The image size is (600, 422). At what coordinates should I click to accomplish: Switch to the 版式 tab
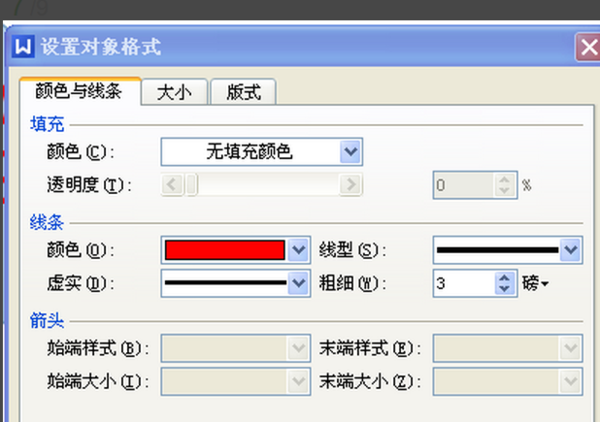[x=243, y=92]
